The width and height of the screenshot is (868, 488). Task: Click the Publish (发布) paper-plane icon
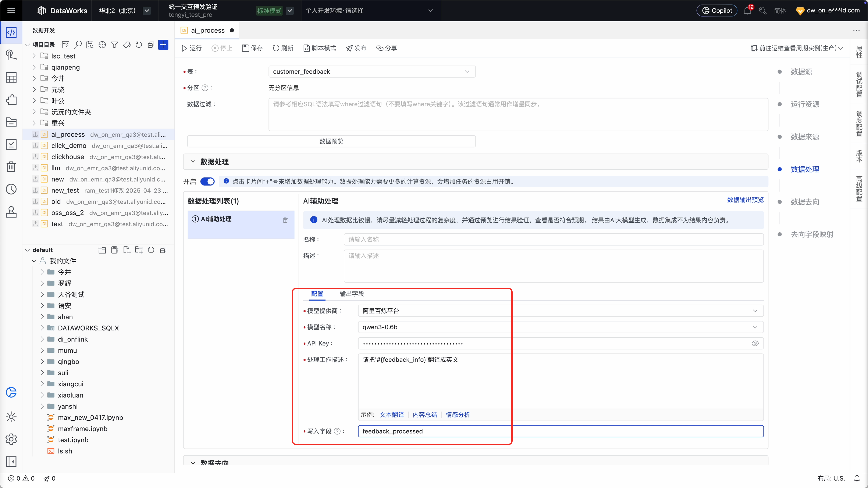(349, 48)
